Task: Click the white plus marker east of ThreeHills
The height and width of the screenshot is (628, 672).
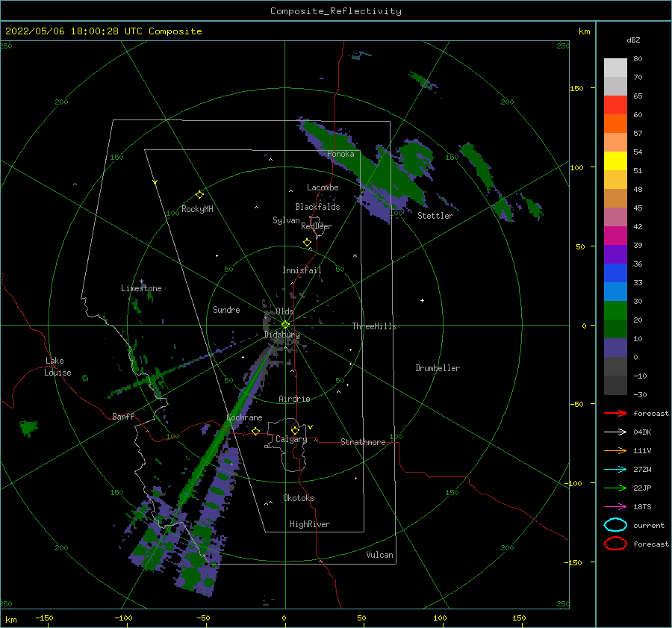Action: [422, 300]
